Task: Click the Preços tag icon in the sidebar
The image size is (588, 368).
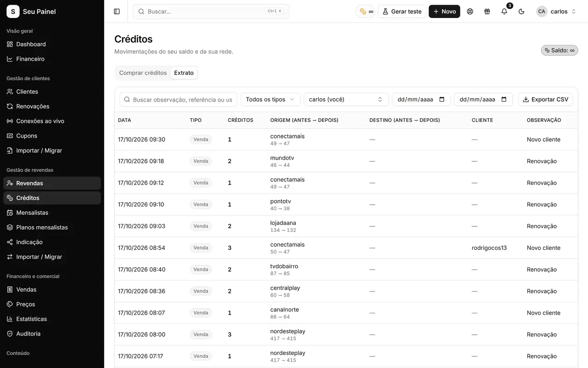Action: pyautogui.click(x=10, y=304)
